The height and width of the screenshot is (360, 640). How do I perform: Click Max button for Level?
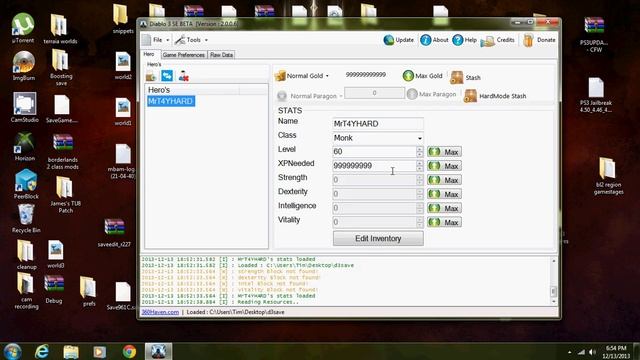[444, 152]
